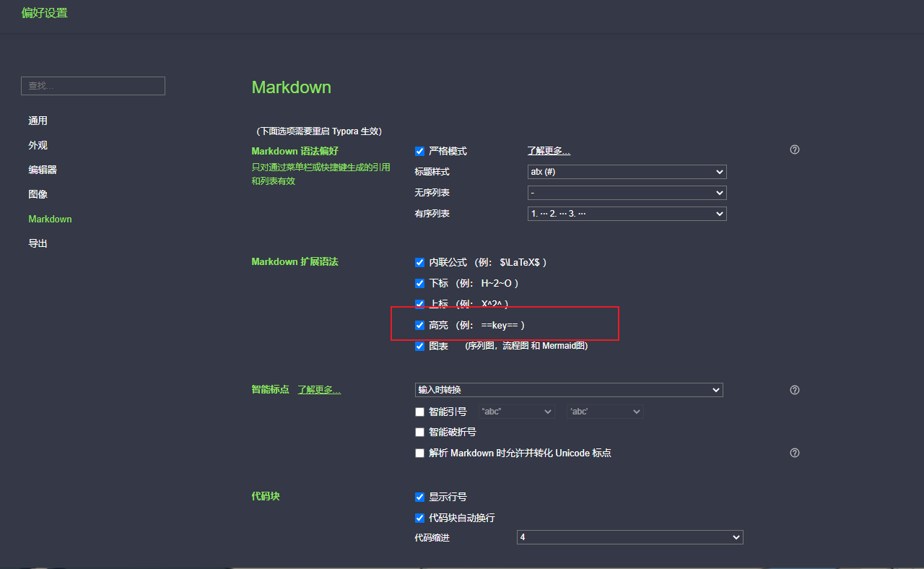The height and width of the screenshot is (569, 924).
Task: Enable the 智能引号 checkbox
Action: (419, 412)
